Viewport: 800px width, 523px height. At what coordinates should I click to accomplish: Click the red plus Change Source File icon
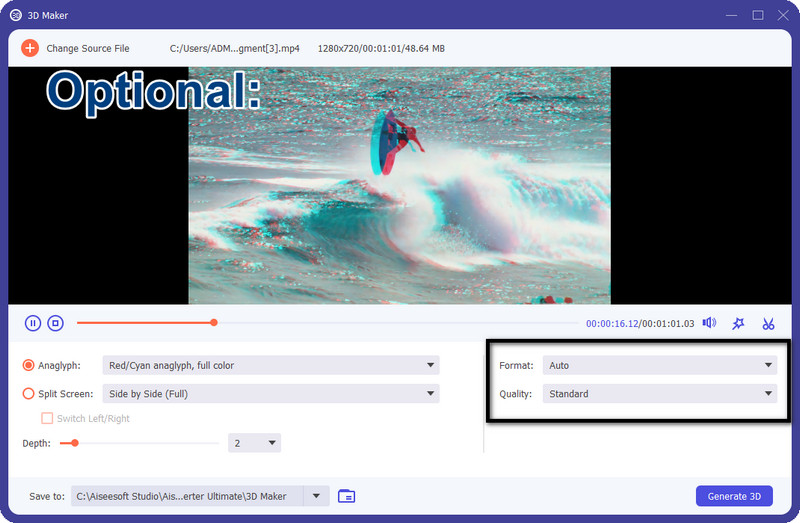[30, 48]
